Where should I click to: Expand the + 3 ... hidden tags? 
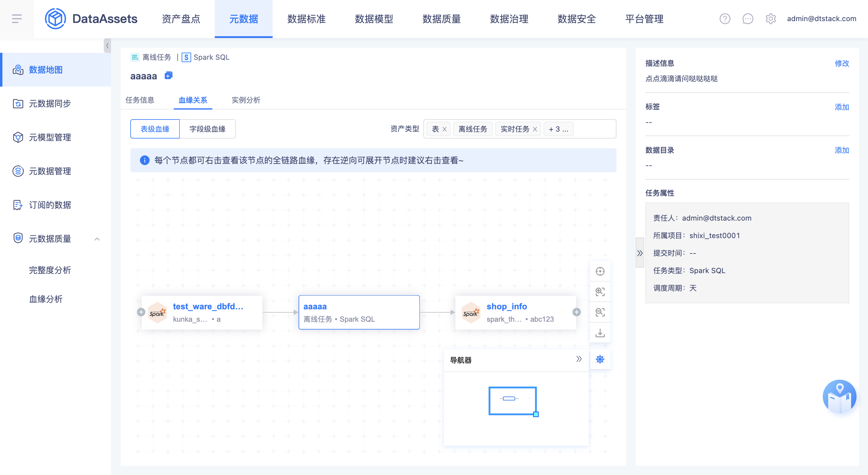pyautogui.click(x=558, y=129)
